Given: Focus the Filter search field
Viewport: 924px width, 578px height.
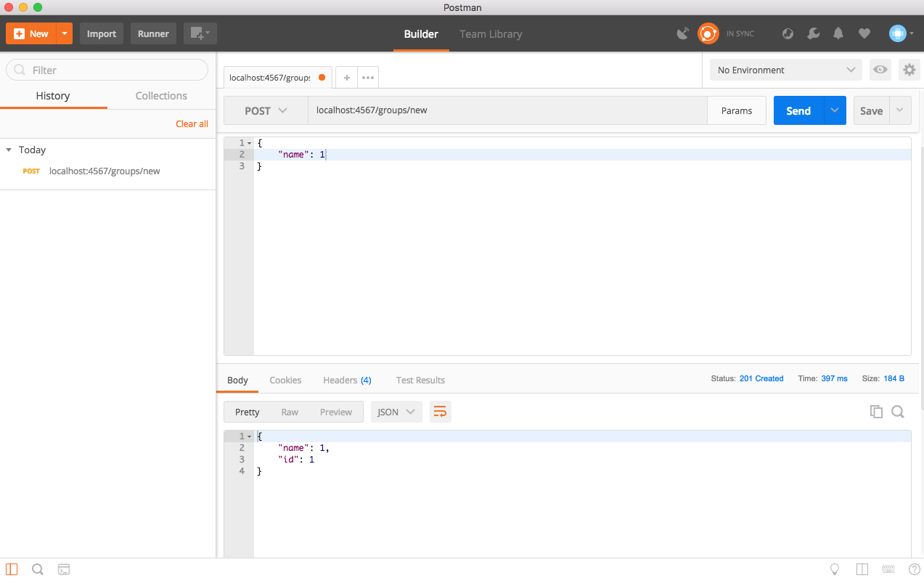Looking at the screenshot, I should [107, 70].
